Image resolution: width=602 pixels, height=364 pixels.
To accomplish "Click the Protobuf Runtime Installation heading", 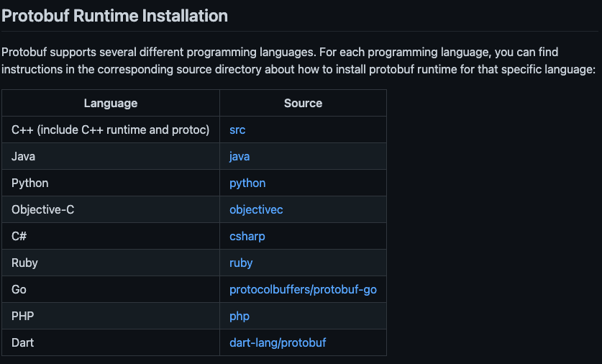I will tap(115, 15).
